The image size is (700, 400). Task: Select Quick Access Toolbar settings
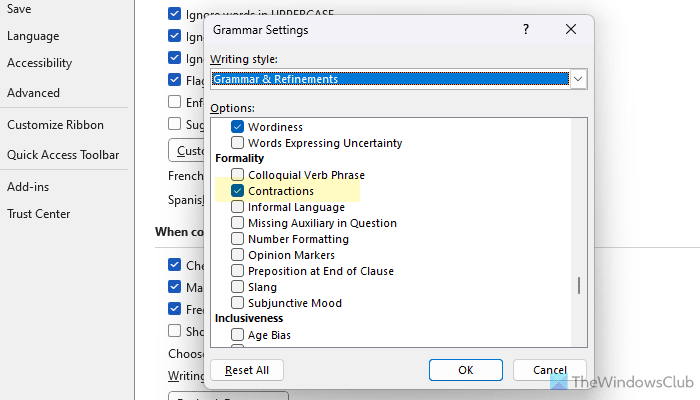[x=63, y=155]
